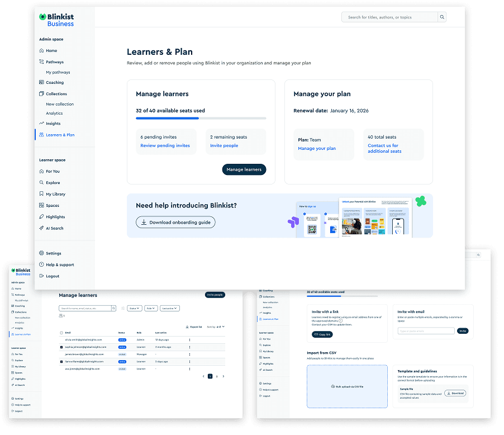The height and width of the screenshot is (435, 504).
Task: Click the Blinkist Business logo in front window
Action: pos(56,20)
